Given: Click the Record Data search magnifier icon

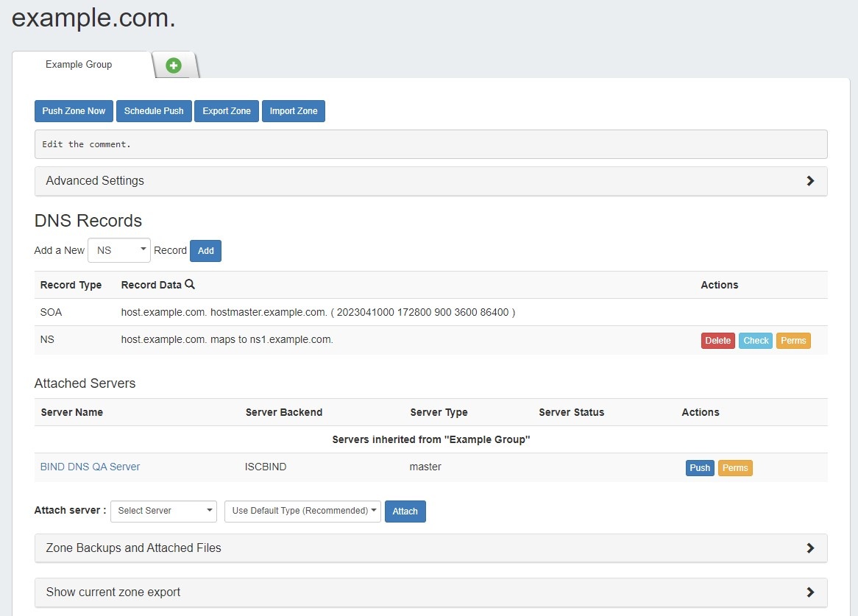Looking at the screenshot, I should tap(190, 285).
